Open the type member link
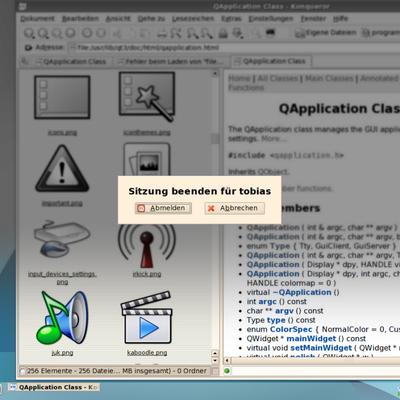 (276, 320)
